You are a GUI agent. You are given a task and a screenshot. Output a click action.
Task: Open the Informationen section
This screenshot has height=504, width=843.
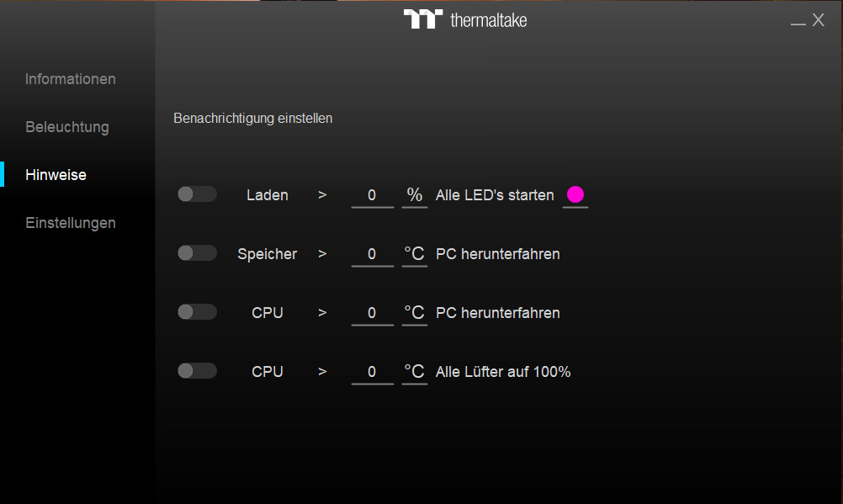coord(71,79)
